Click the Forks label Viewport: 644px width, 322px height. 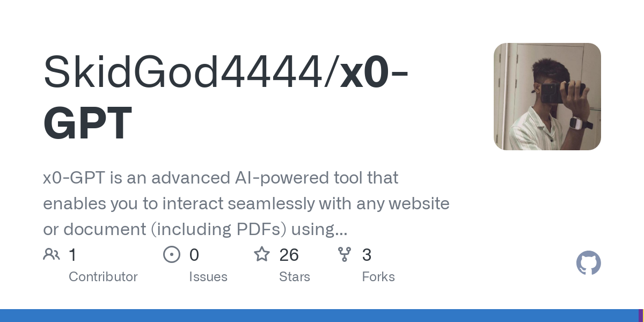pyautogui.click(x=378, y=277)
